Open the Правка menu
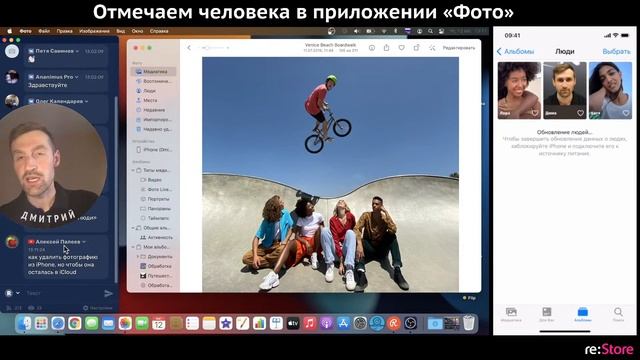 pos(64,31)
